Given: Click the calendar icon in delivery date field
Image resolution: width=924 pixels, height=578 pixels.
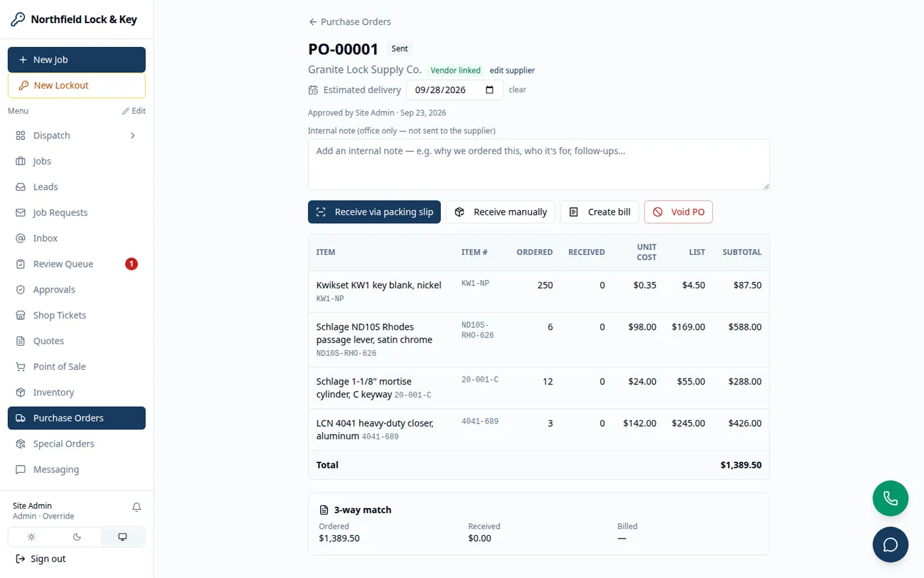Looking at the screenshot, I should tap(490, 90).
